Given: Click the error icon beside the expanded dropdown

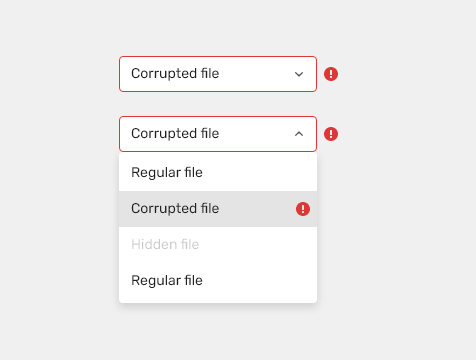Looking at the screenshot, I should 331,134.
